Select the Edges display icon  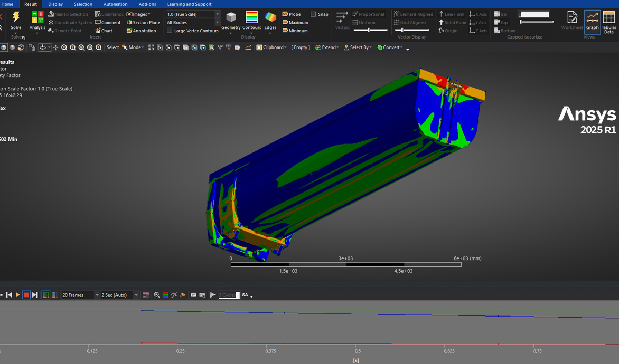point(270,17)
